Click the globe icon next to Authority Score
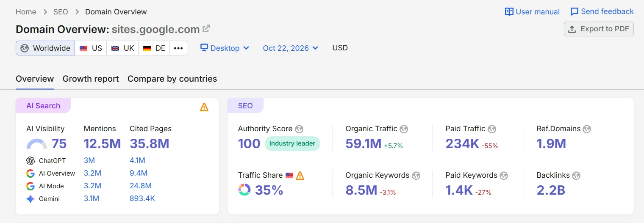 [299, 129]
